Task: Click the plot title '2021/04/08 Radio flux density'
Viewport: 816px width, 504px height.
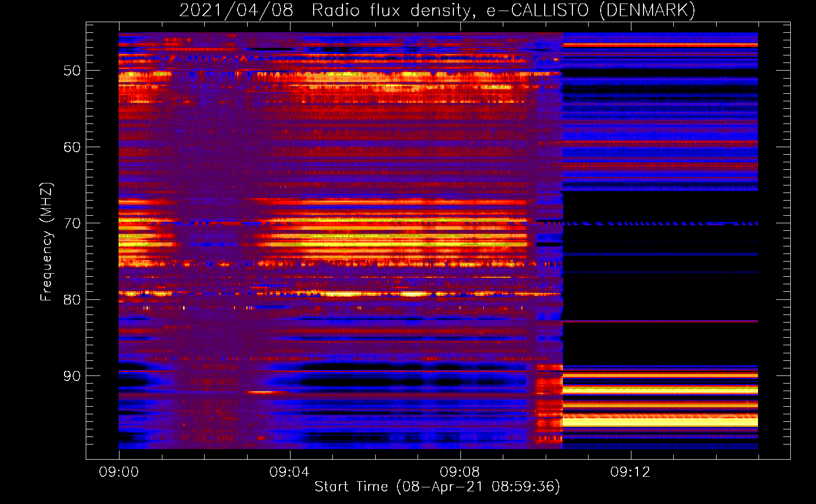Action: tap(327, 10)
